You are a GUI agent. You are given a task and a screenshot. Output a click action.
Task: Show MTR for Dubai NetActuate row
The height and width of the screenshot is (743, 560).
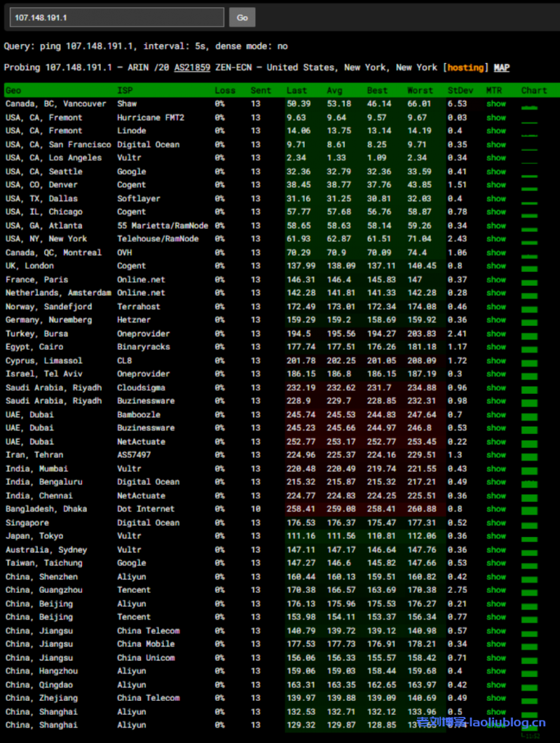point(496,441)
